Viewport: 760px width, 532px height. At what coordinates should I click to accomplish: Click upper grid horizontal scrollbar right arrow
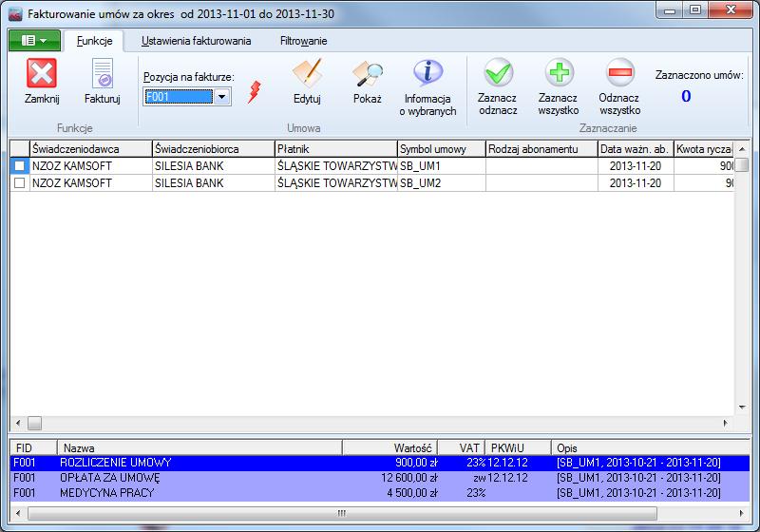(x=726, y=423)
